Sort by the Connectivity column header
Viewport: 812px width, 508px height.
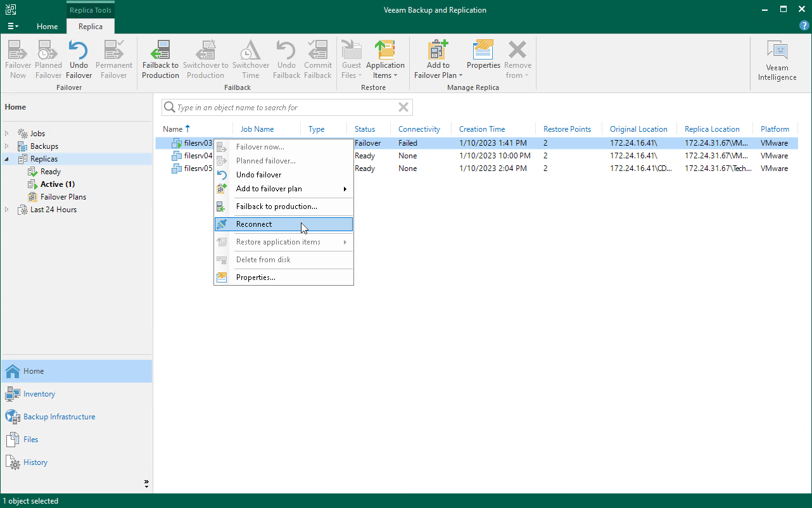421,129
